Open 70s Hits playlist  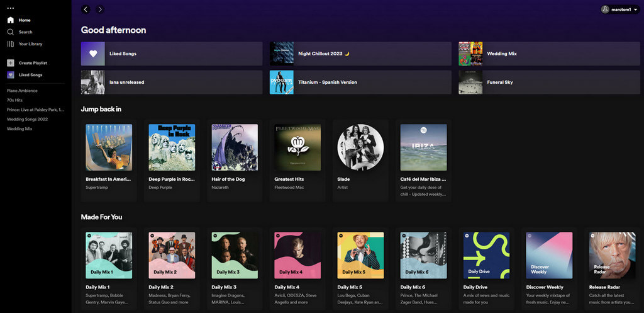click(x=15, y=100)
